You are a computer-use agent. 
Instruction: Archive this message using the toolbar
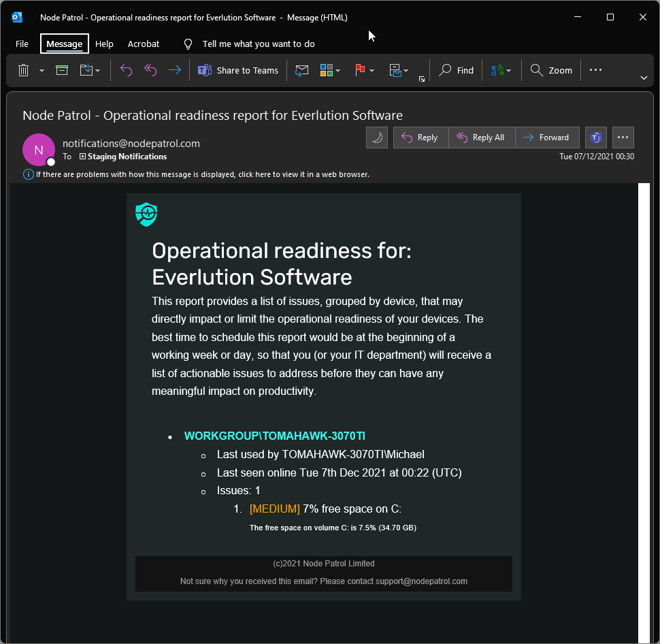[x=62, y=70]
